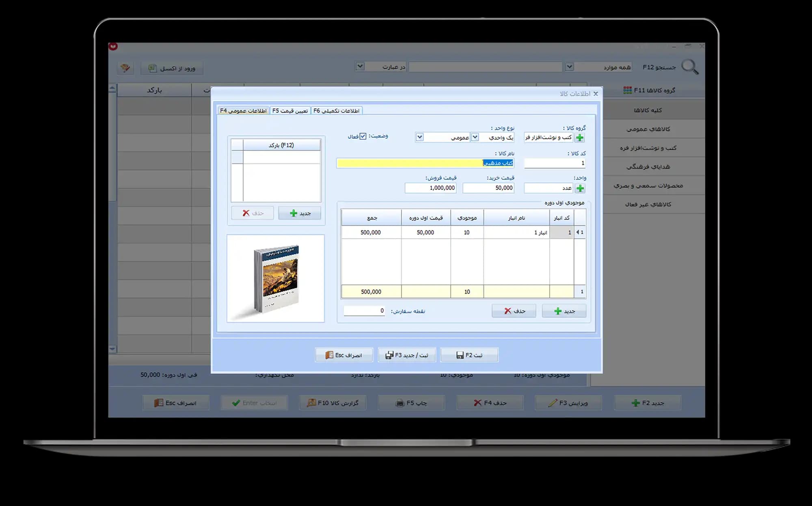The image size is (812, 506).
Task: Click Delete button under opening stock table
Action: pos(514,311)
